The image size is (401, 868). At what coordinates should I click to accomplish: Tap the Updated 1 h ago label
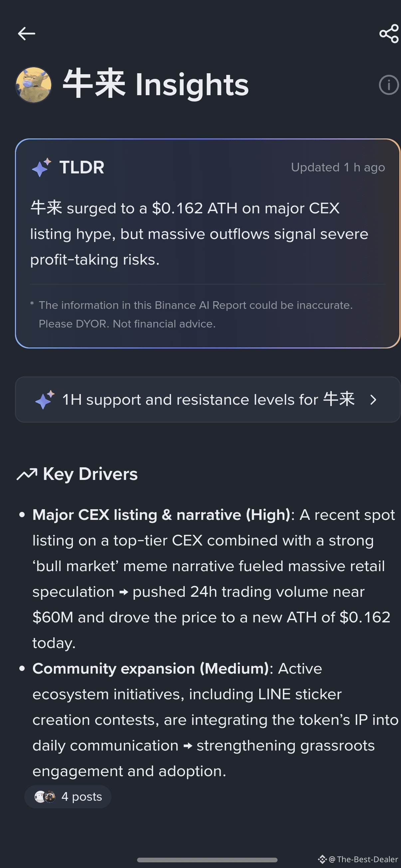[338, 167]
